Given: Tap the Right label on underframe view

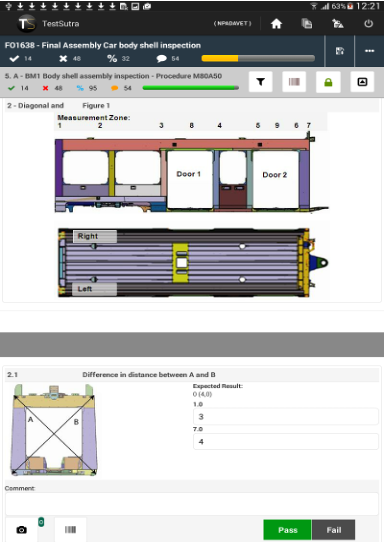Looking at the screenshot, I should pos(94,236).
